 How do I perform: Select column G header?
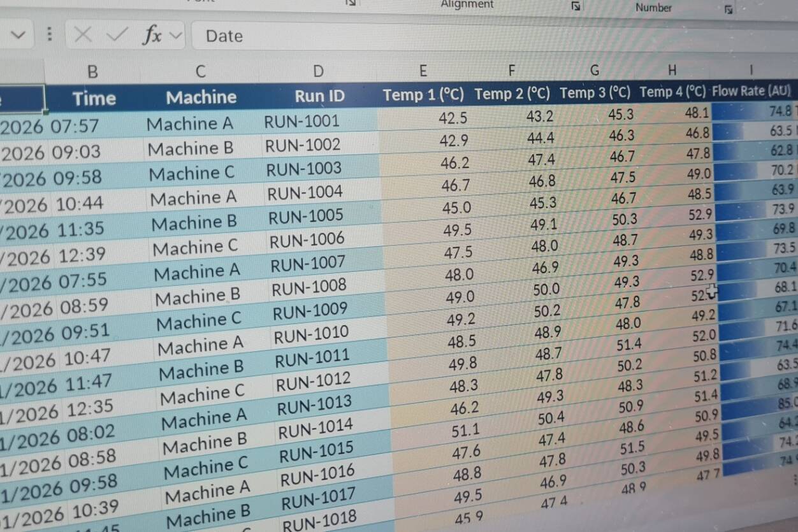594,69
